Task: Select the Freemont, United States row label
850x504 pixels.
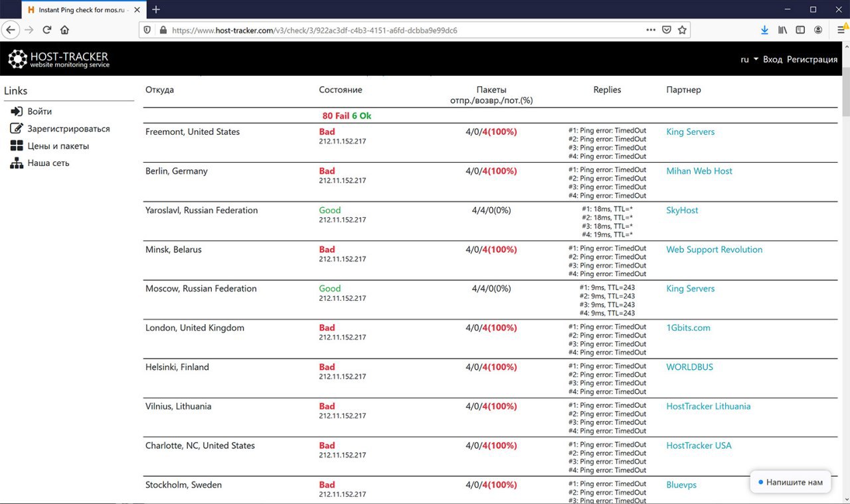Action: 193,131
